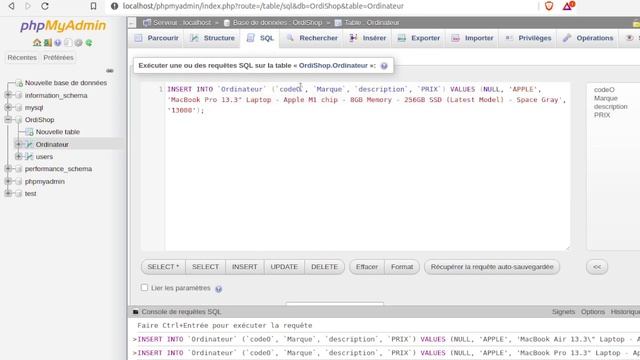Expand the test database node

(8, 193)
